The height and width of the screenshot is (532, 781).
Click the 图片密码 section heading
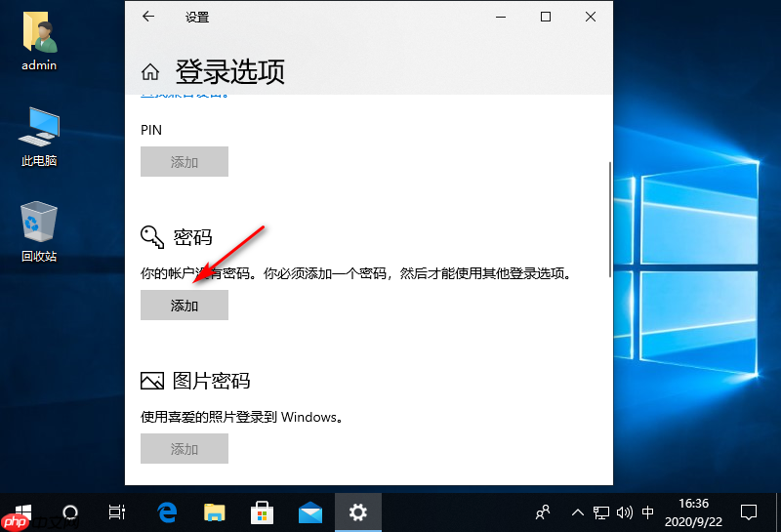click(x=211, y=381)
